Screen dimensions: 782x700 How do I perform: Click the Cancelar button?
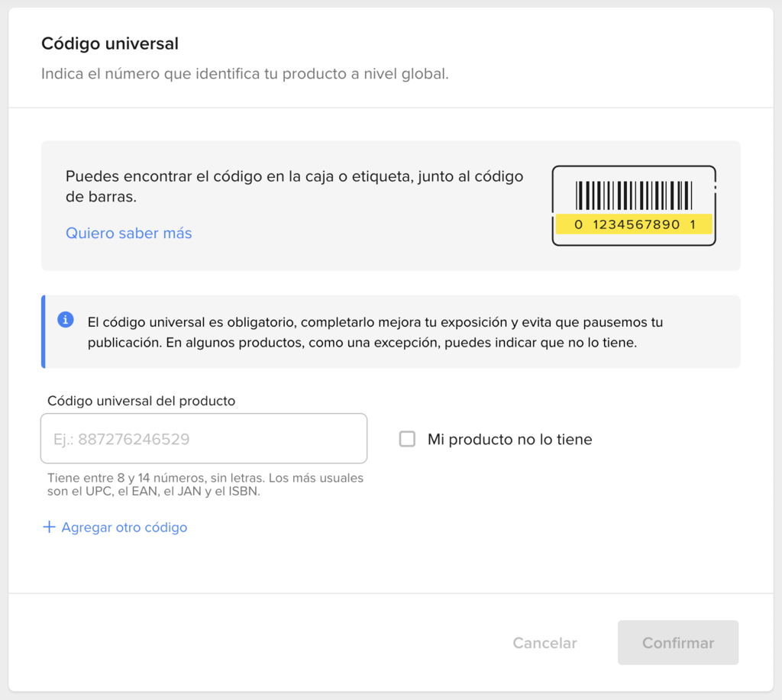point(544,643)
